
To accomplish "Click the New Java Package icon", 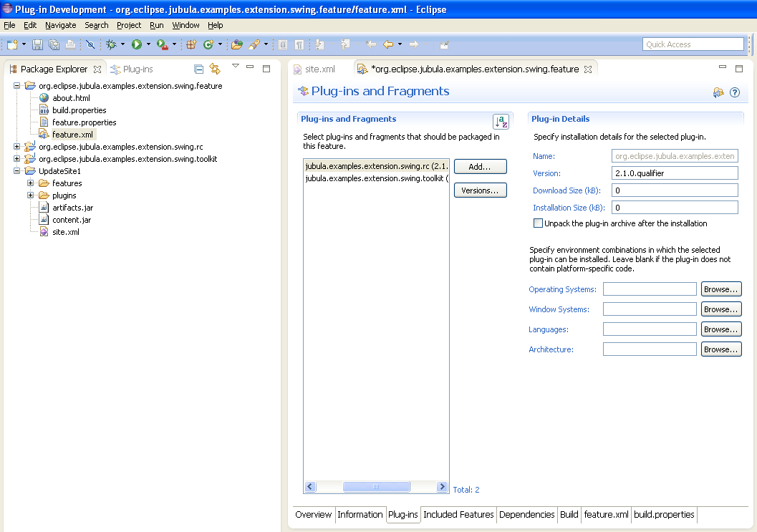I will (x=191, y=44).
